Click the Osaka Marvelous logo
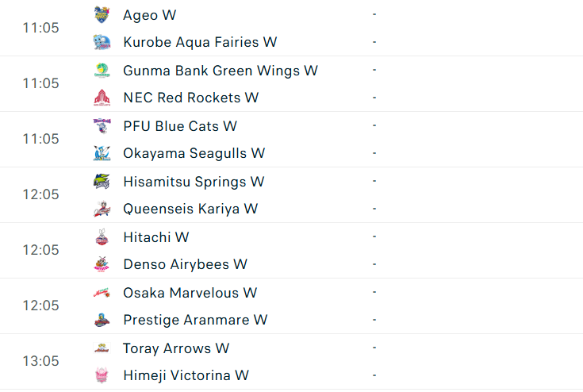The width and height of the screenshot is (583, 392). pyautogui.click(x=102, y=293)
